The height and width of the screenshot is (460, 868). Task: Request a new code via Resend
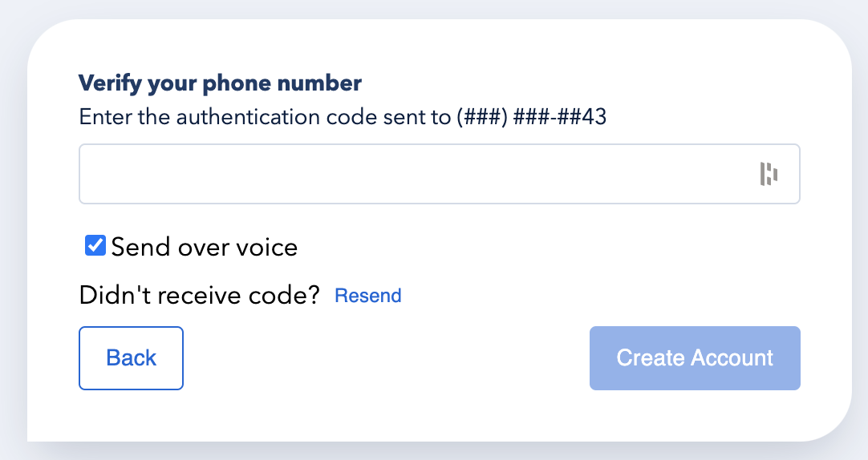[367, 296]
